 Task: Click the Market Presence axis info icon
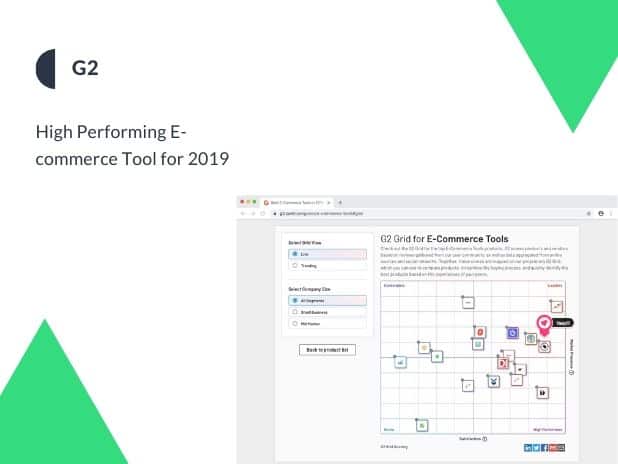(x=571, y=372)
